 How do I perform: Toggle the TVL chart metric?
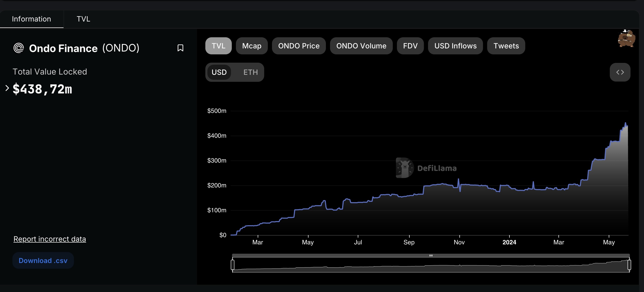218,46
